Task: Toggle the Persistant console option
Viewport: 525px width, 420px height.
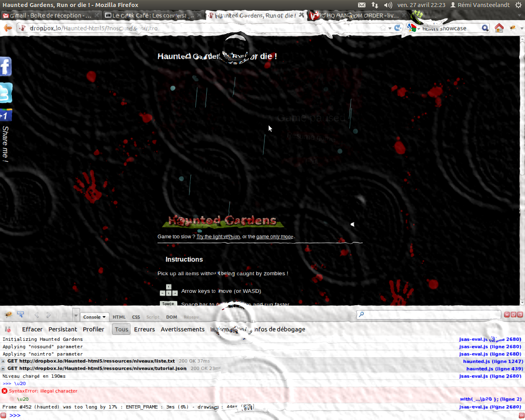Action: tap(62, 329)
